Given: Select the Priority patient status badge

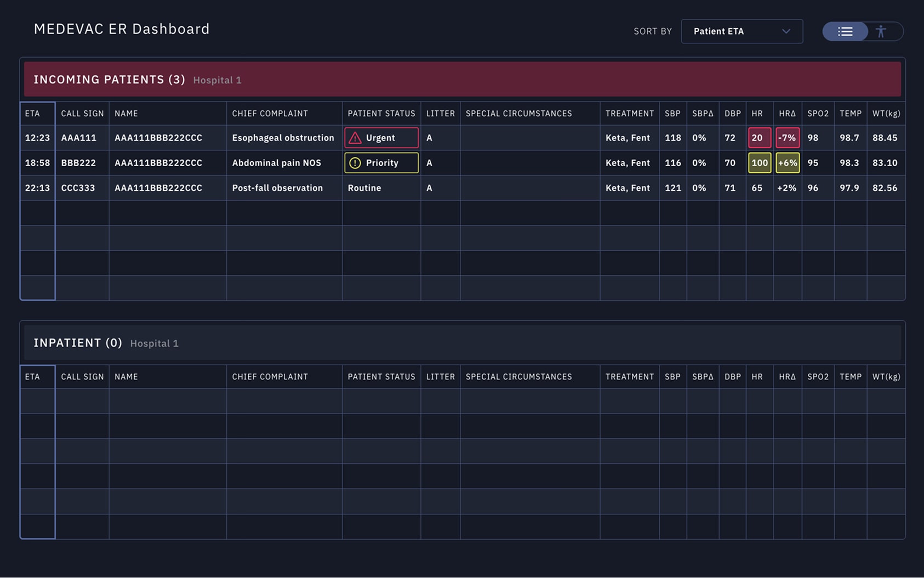Looking at the screenshot, I should point(381,163).
